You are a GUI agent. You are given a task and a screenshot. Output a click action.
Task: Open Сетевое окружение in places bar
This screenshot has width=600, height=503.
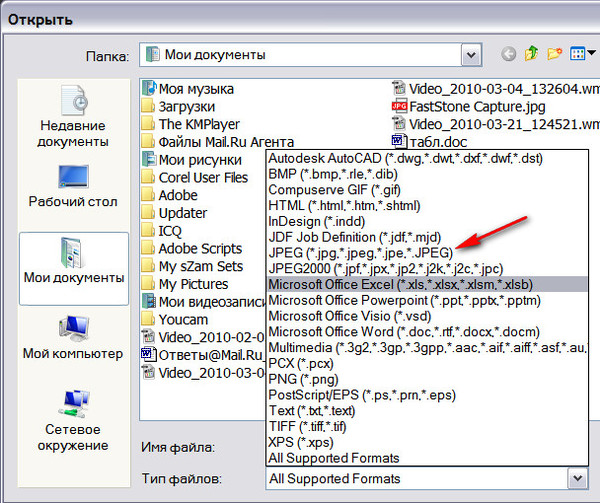(73, 421)
